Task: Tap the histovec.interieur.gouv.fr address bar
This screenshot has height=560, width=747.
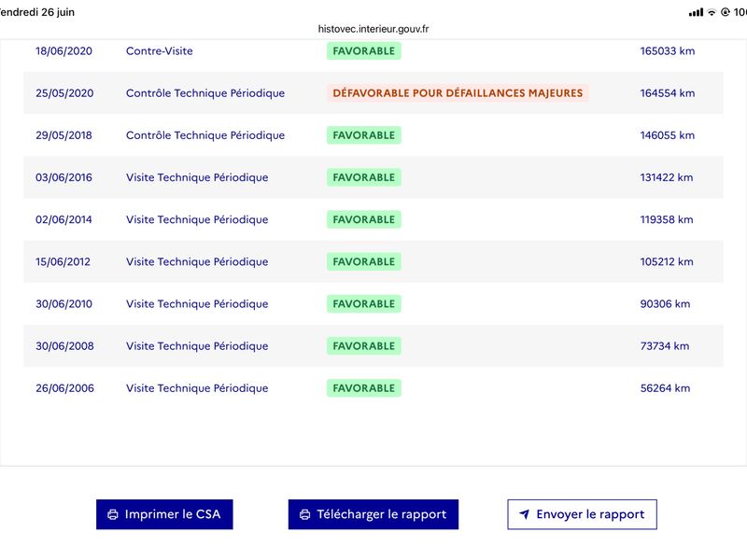Action: pos(373,29)
